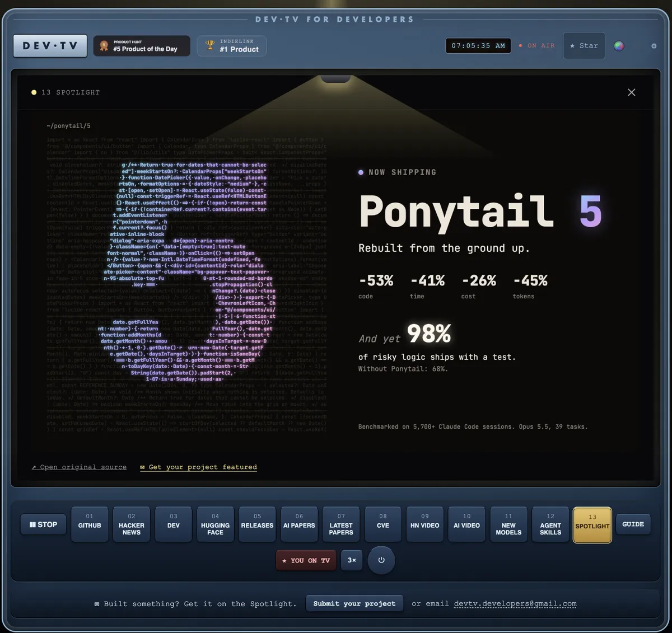
Task: Select channel 10 AI Video
Action: (x=467, y=524)
